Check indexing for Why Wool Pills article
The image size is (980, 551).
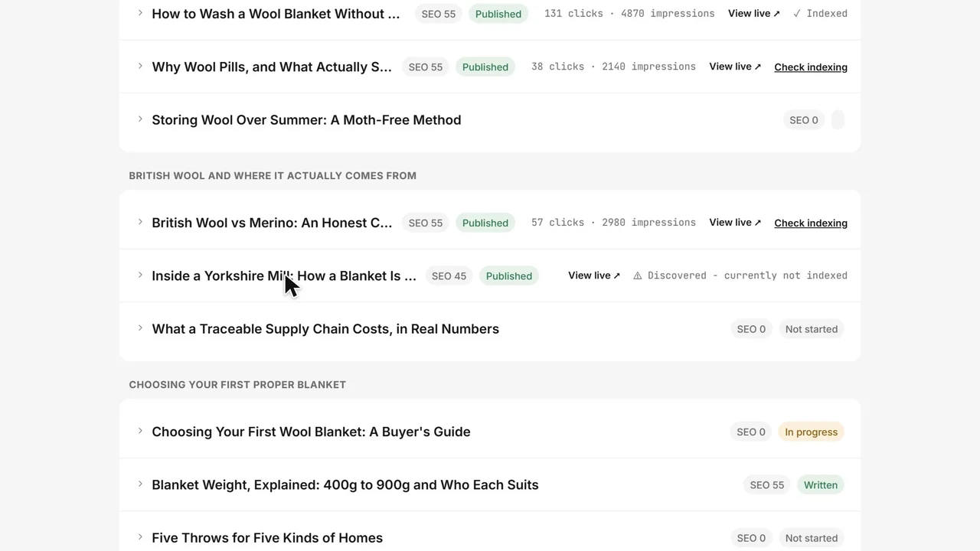tap(811, 67)
